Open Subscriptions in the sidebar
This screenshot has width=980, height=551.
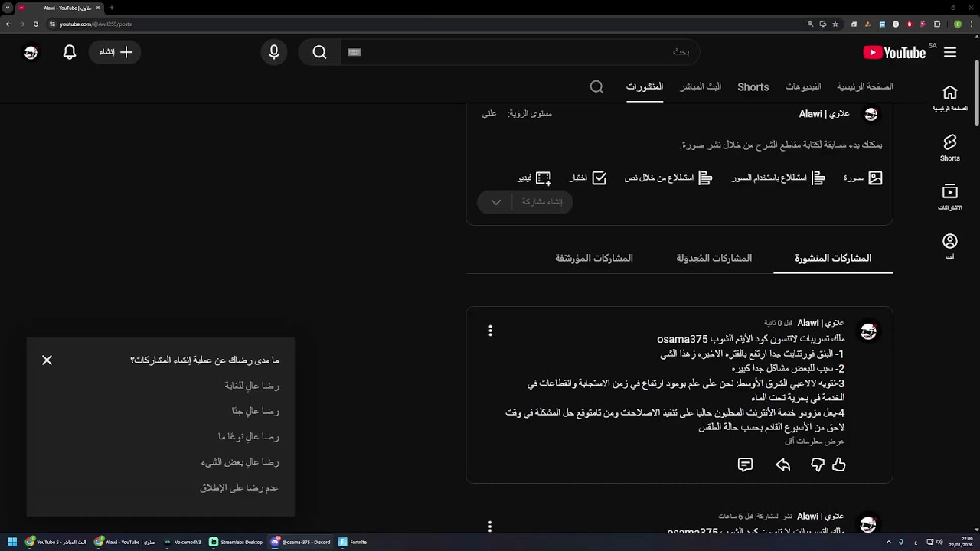pyautogui.click(x=950, y=196)
